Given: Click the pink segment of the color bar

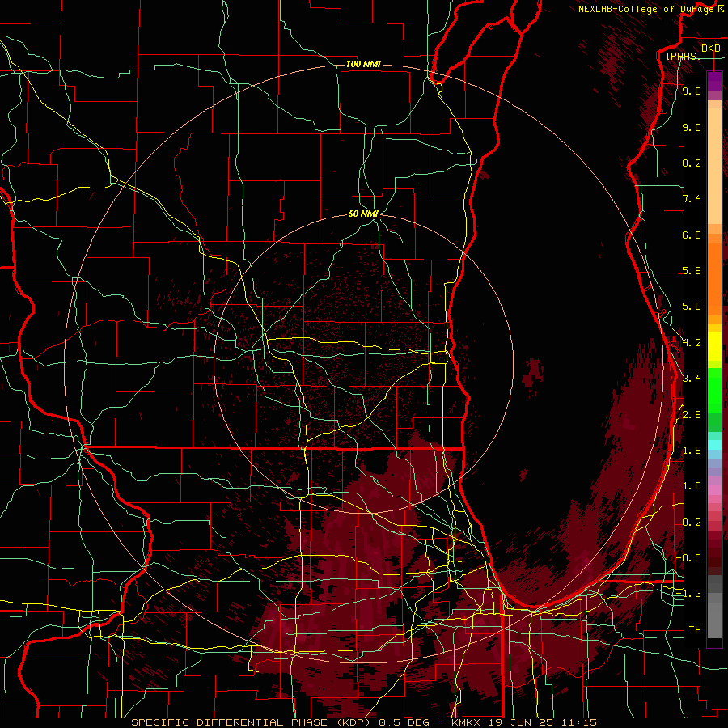Looking at the screenshot, I should pyautogui.click(x=714, y=490).
